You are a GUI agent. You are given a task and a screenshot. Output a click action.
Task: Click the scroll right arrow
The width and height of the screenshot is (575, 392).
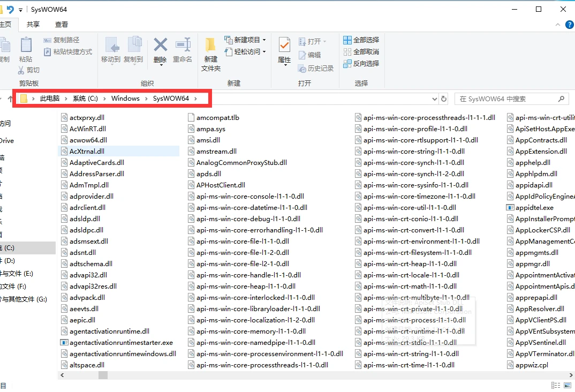coord(571,375)
